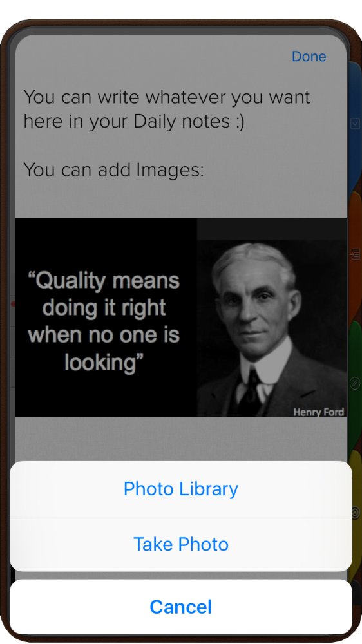Screen dimensions: 362x644
Task: Tap the 'write whatever you want' text line
Action: (166, 97)
